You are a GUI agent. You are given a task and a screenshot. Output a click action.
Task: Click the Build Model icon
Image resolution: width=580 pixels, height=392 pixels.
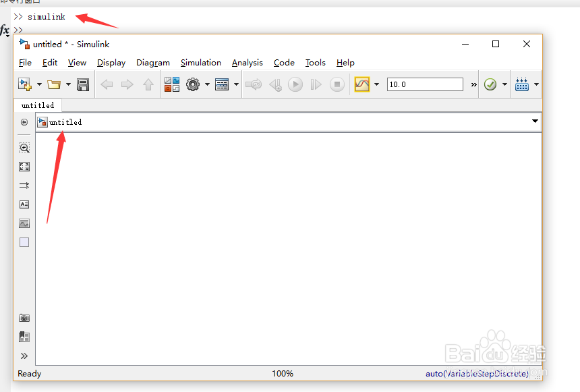coord(521,84)
